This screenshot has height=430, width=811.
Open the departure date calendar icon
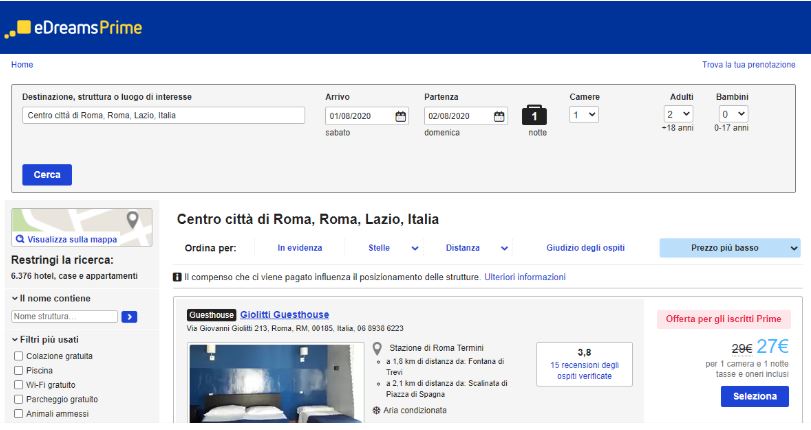pos(499,116)
